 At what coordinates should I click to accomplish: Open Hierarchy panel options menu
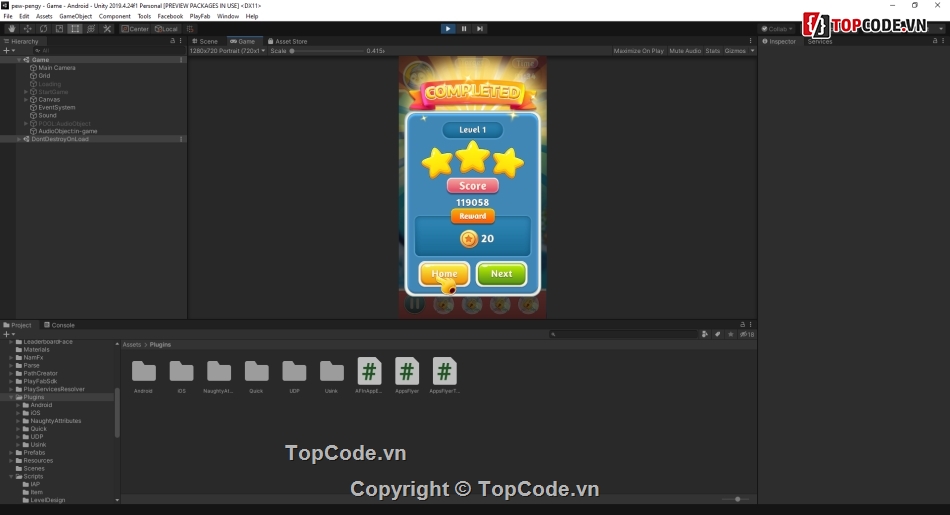181,41
